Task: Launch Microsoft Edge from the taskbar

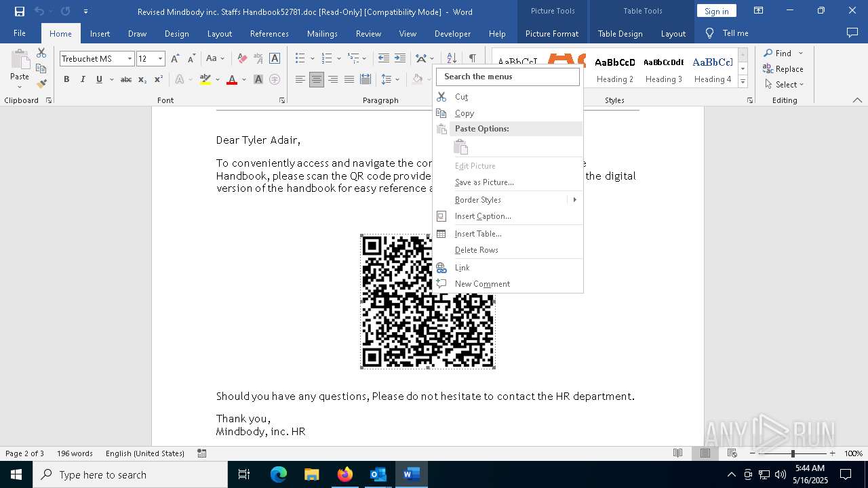Action: coord(279,474)
